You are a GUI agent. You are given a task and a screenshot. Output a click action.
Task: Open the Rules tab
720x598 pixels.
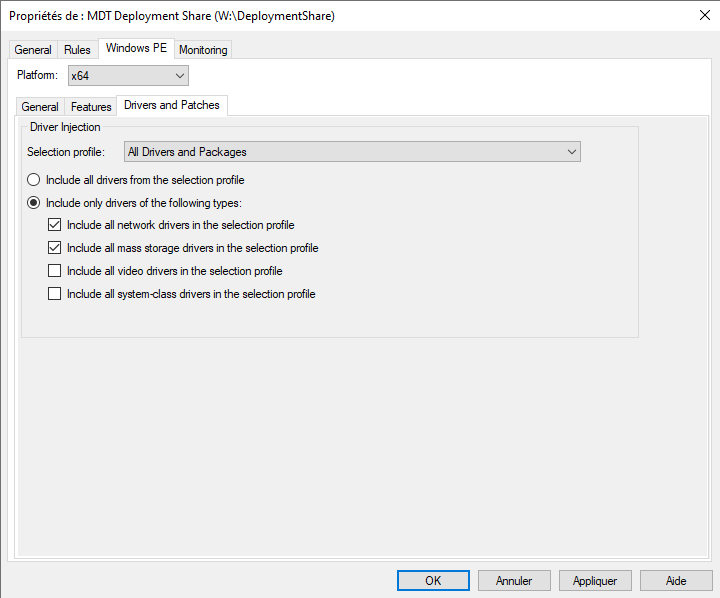(77, 50)
